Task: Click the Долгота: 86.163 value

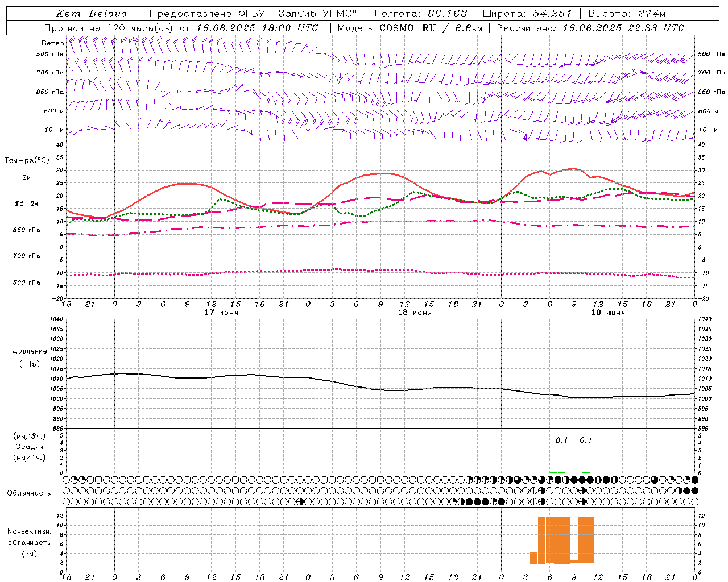Action: pyautogui.click(x=420, y=14)
